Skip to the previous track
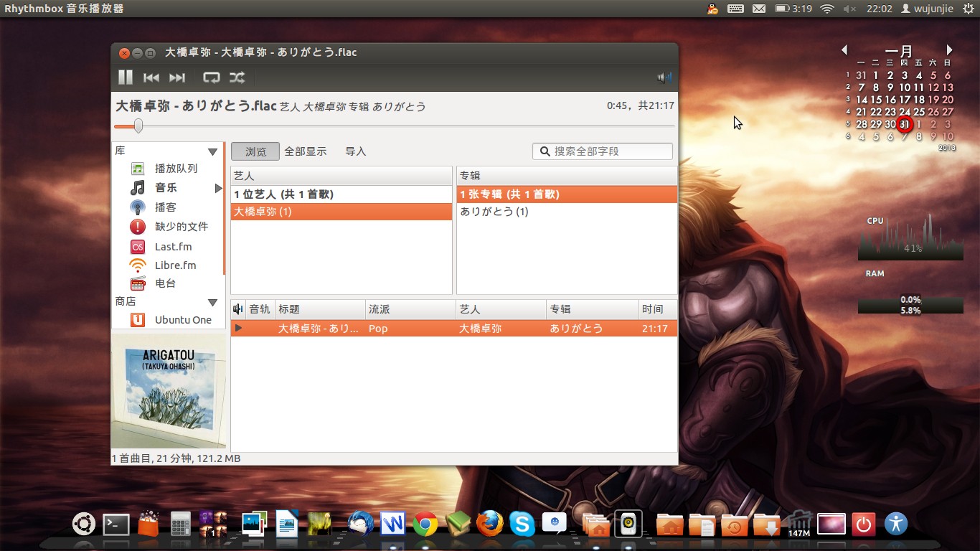 pos(151,77)
